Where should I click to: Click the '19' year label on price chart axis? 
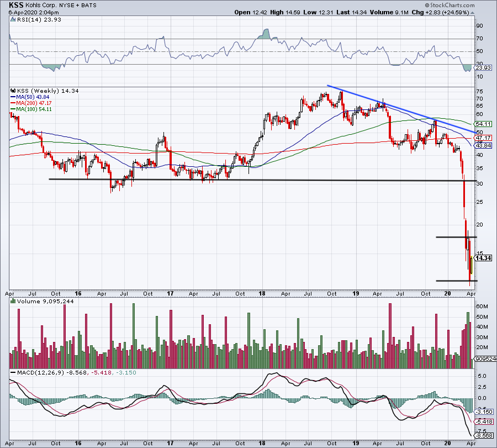[356, 293]
